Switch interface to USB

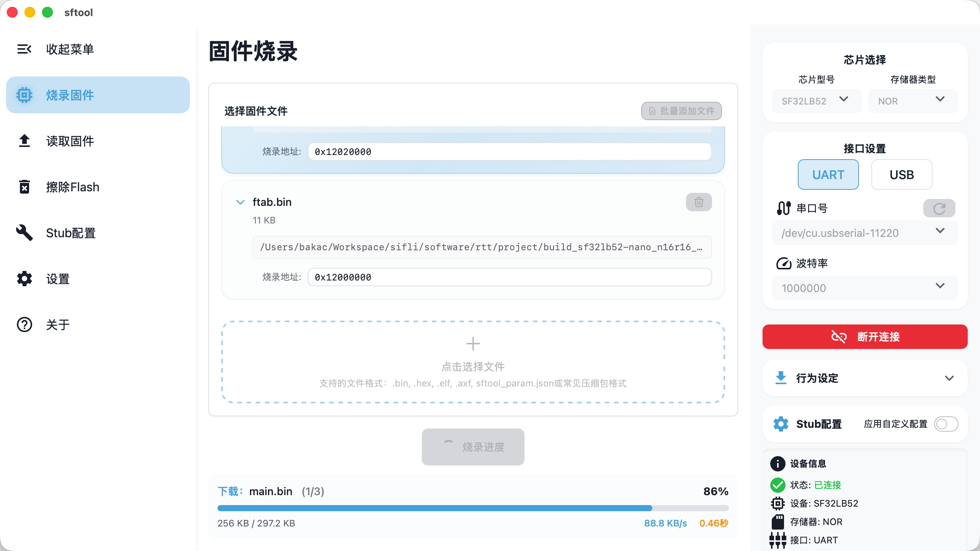pyautogui.click(x=902, y=174)
